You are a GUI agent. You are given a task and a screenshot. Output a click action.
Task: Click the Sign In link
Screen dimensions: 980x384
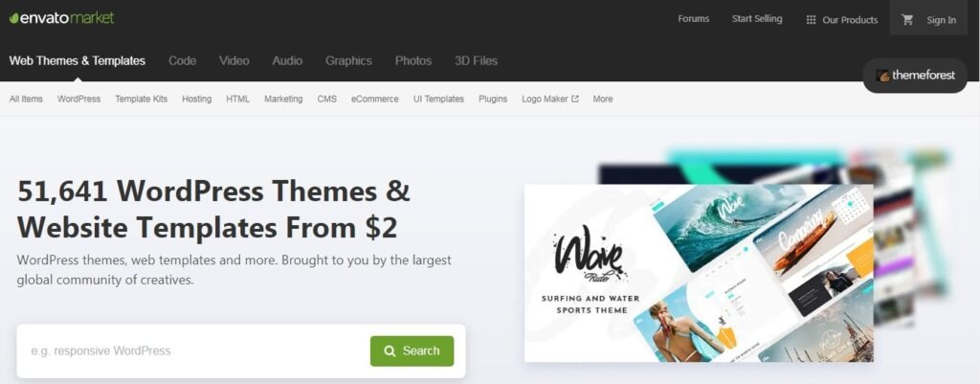coord(942,20)
